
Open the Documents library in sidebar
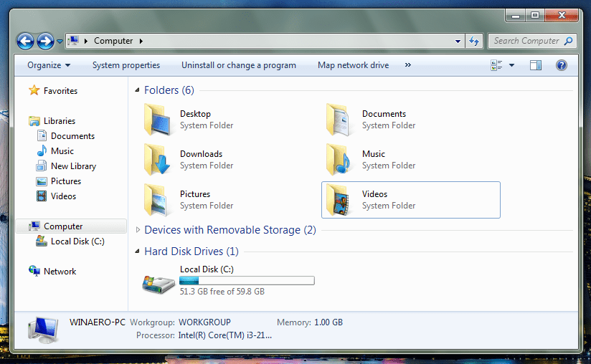72,136
